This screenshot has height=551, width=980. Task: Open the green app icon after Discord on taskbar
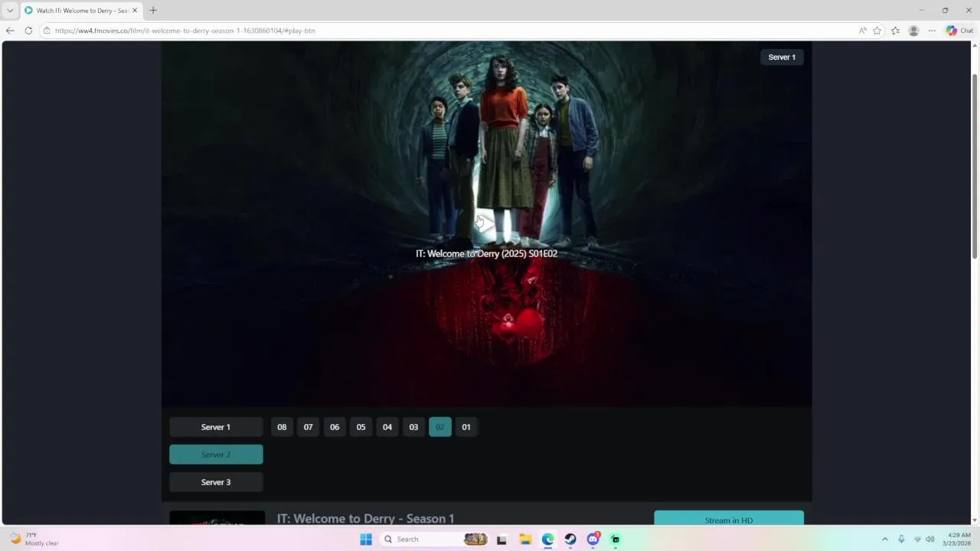pos(616,540)
